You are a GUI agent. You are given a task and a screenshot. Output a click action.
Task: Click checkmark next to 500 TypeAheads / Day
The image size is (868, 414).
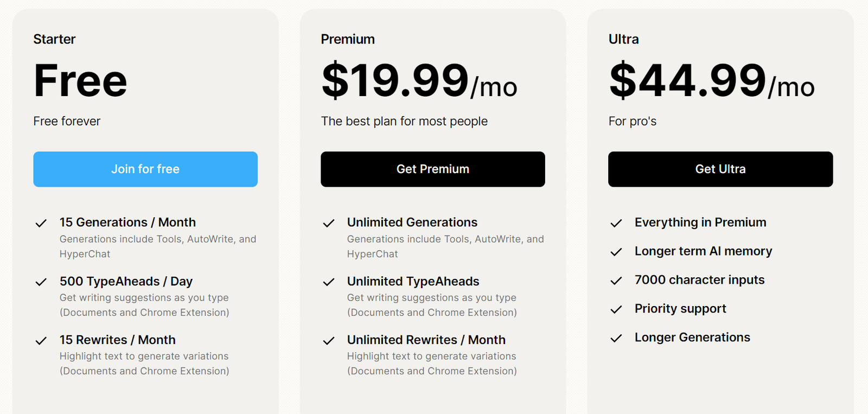[x=41, y=282]
